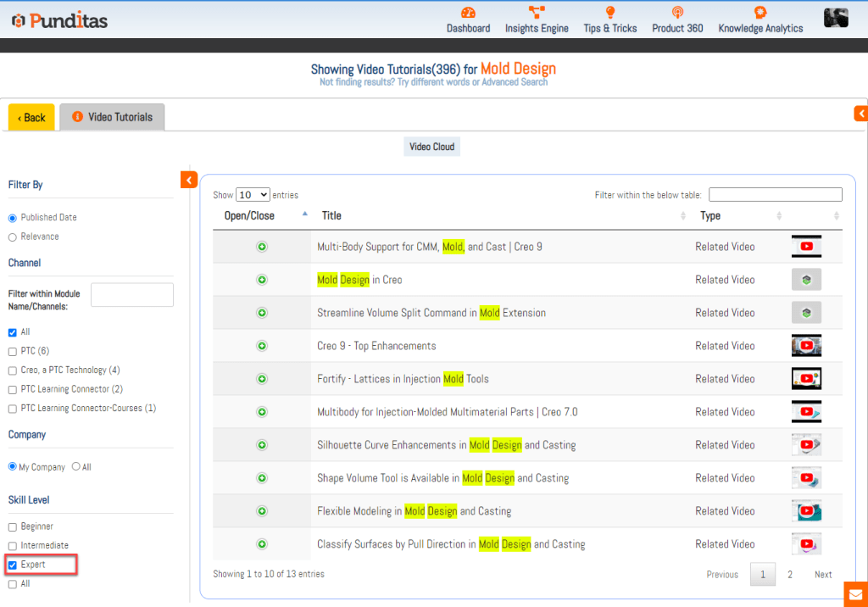
Task: Uncheck the Expert skill level checkbox
Action: 13,565
